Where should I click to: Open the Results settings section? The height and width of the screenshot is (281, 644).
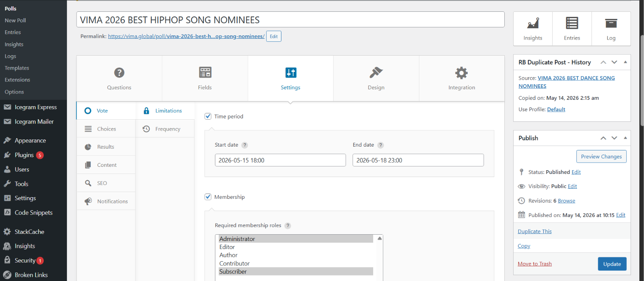pyautogui.click(x=106, y=147)
